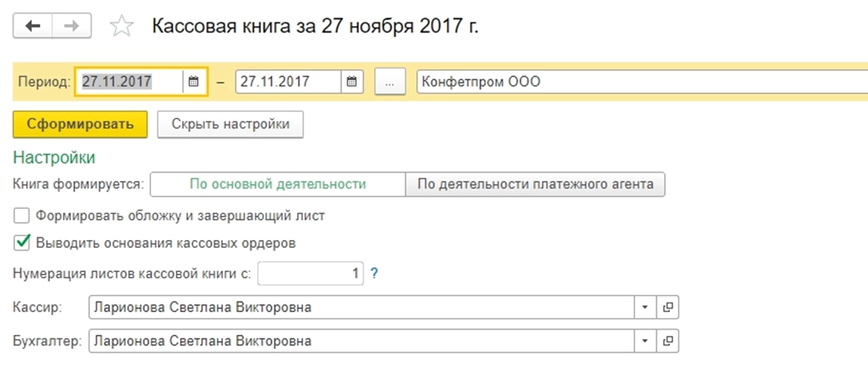Open Кассир field record icon

coord(668,308)
